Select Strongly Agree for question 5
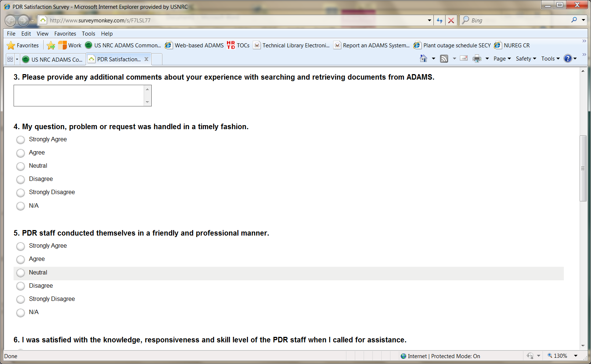The height and width of the screenshot is (364, 591). [21, 246]
